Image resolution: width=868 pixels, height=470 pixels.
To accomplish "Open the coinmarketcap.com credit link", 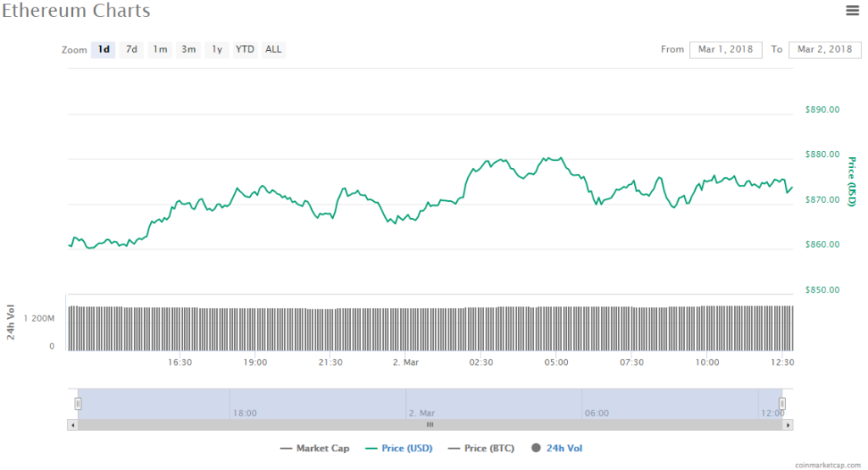I will [830, 465].
